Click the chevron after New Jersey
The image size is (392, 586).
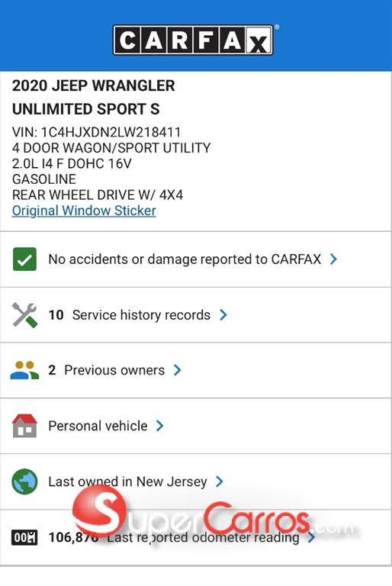tap(220, 481)
